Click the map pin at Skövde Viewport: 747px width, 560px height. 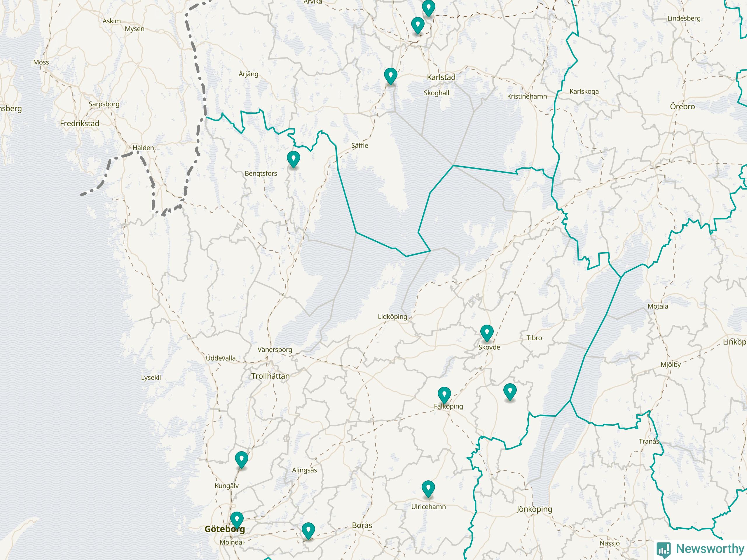pos(487,333)
